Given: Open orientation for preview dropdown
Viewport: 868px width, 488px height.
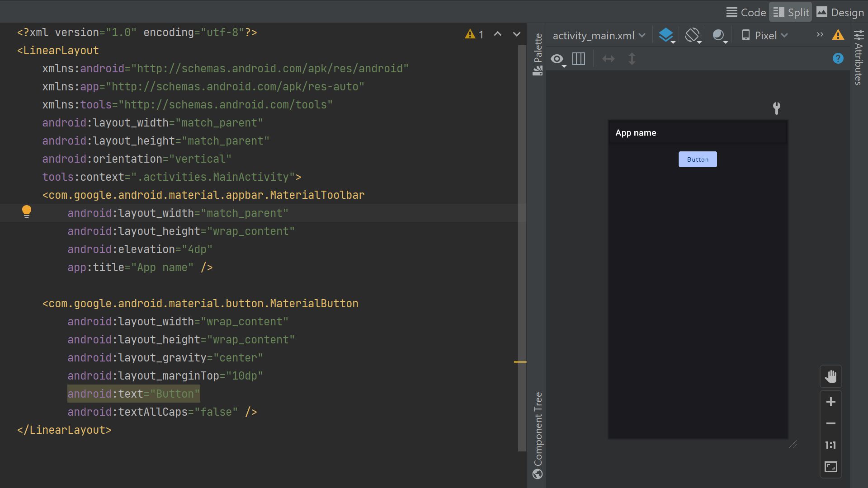Looking at the screenshot, I should 693,35.
